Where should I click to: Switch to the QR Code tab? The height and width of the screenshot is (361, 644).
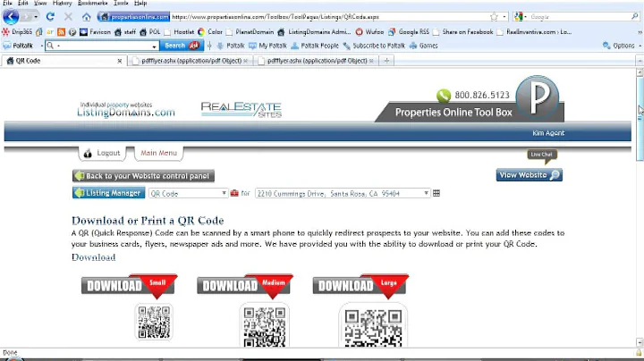[64, 61]
